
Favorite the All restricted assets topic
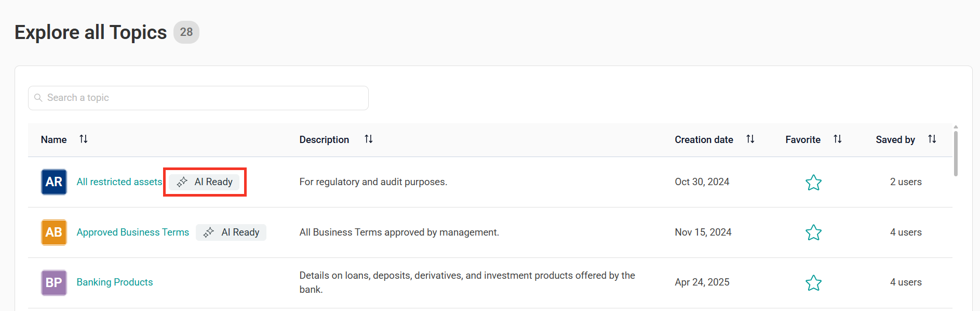(813, 183)
